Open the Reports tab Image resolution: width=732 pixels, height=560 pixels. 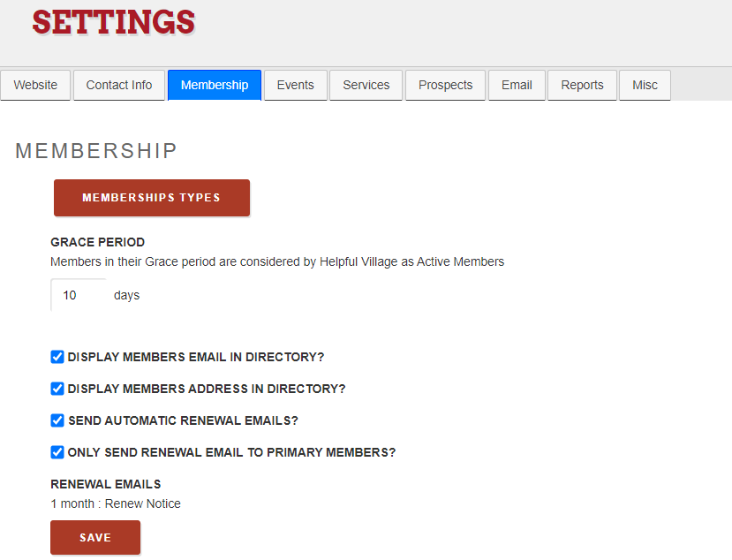[x=582, y=85]
